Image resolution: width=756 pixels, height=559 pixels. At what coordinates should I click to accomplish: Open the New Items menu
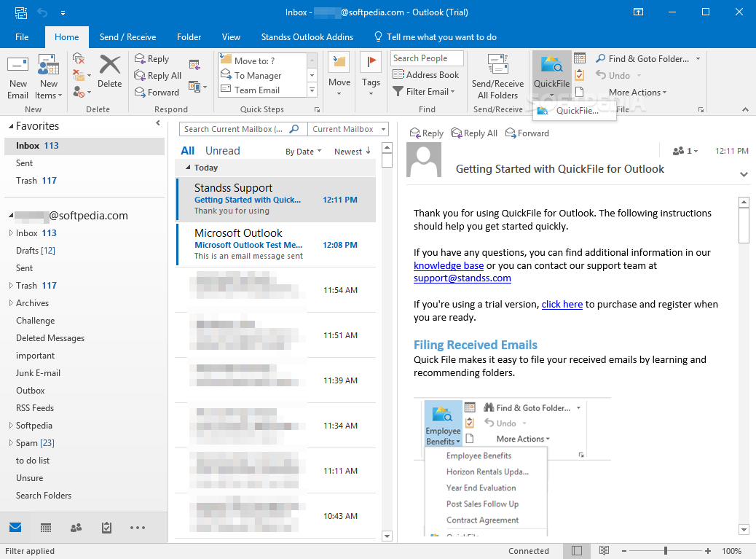tap(48, 77)
